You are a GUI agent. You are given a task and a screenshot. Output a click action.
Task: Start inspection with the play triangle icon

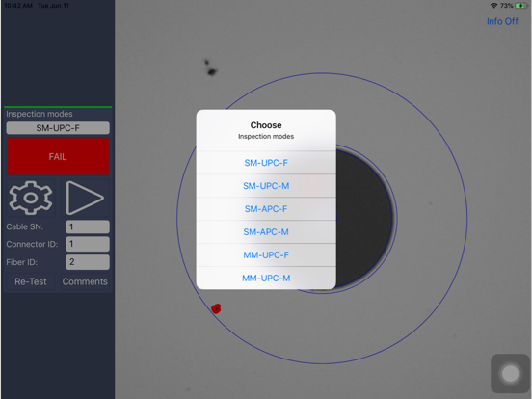pos(85,198)
